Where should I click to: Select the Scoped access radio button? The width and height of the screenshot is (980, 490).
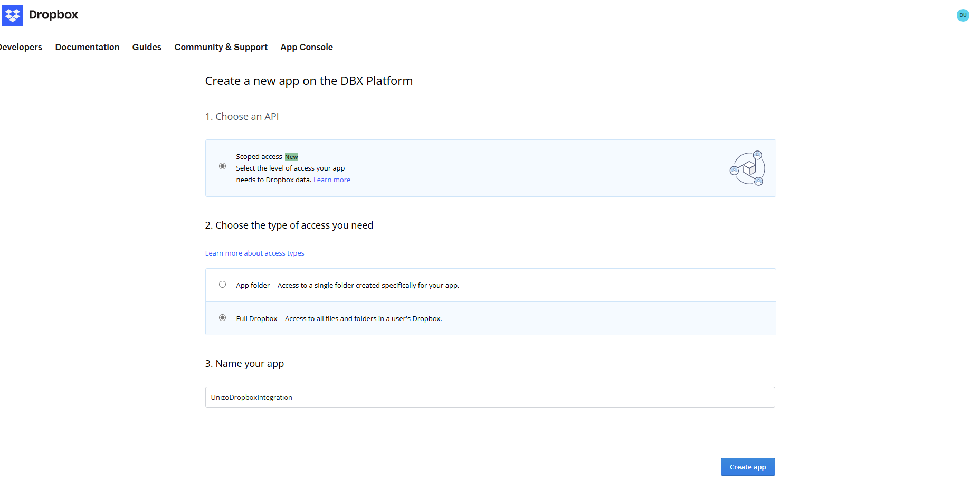point(222,166)
